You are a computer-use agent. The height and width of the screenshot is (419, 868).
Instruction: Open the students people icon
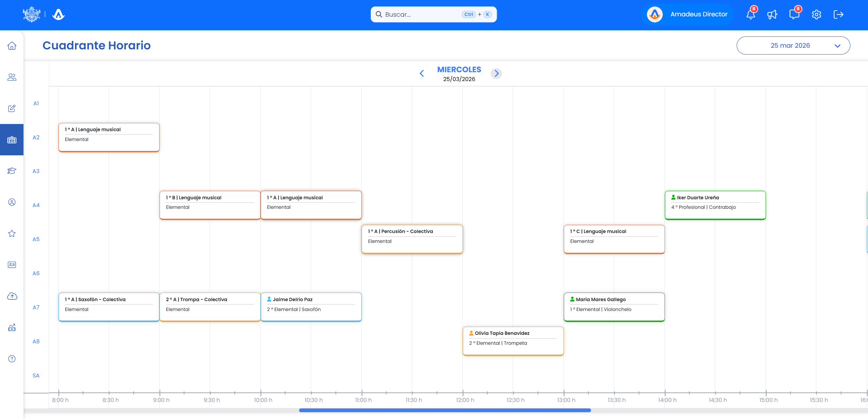pyautogui.click(x=12, y=77)
